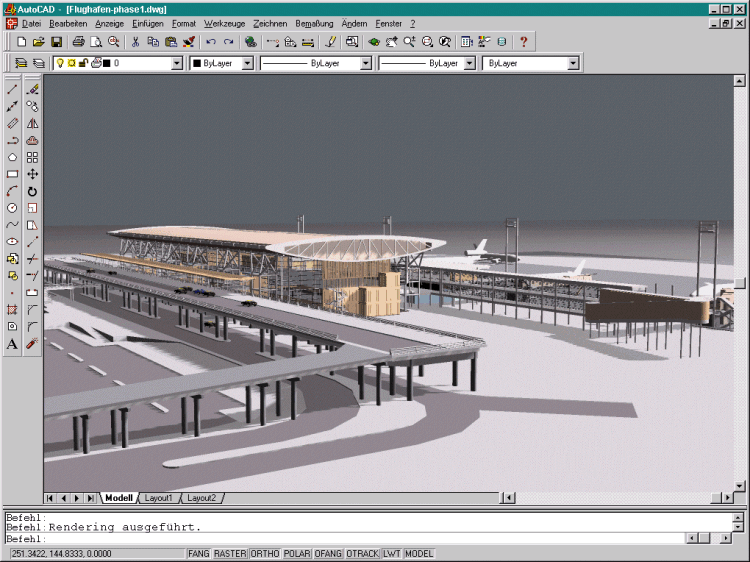Select the Arc tool
Image resolution: width=750 pixels, height=562 pixels.
[12, 191]
